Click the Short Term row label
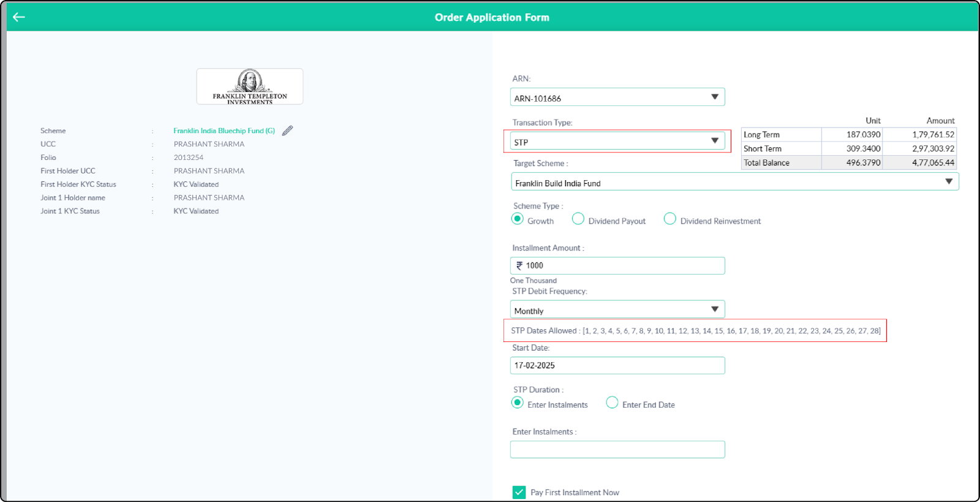The image size is (980, 502). coord(763,148)
